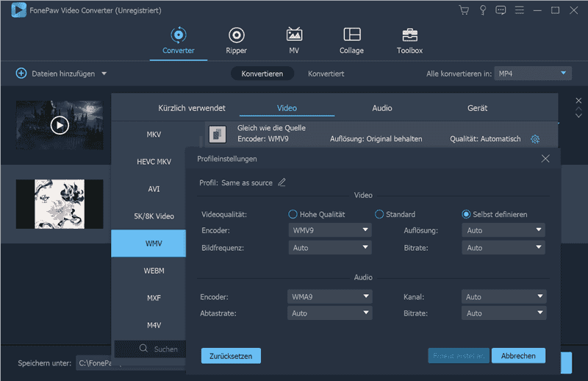Click the create new preset button
The image size is (588, 381).
(459, 355)
